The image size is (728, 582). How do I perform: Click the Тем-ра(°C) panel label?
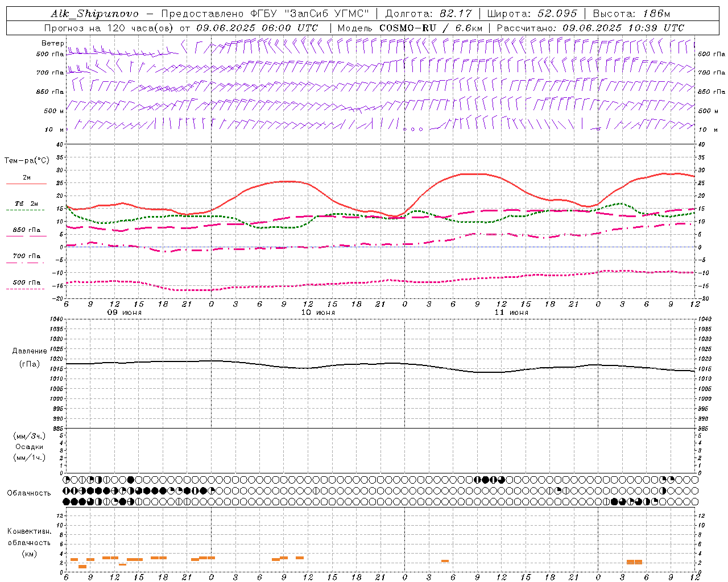[x=27, y=161]
